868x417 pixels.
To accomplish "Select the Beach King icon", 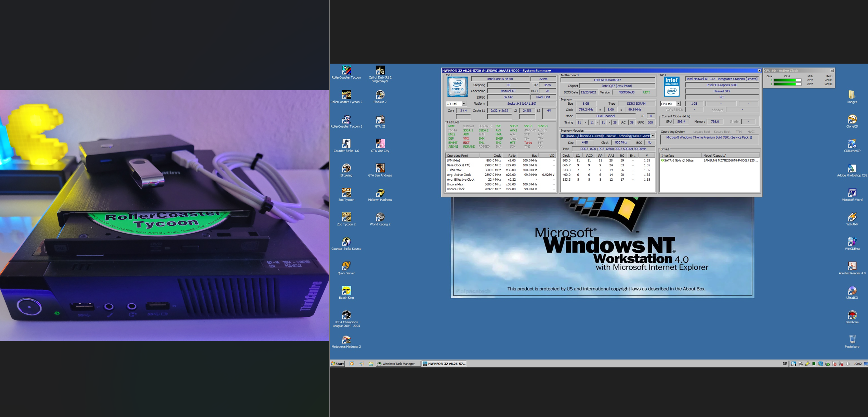I will tap(346, 292).
